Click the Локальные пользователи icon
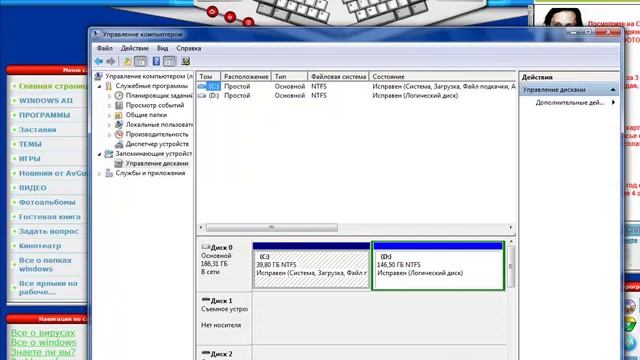 coord(119,124)
